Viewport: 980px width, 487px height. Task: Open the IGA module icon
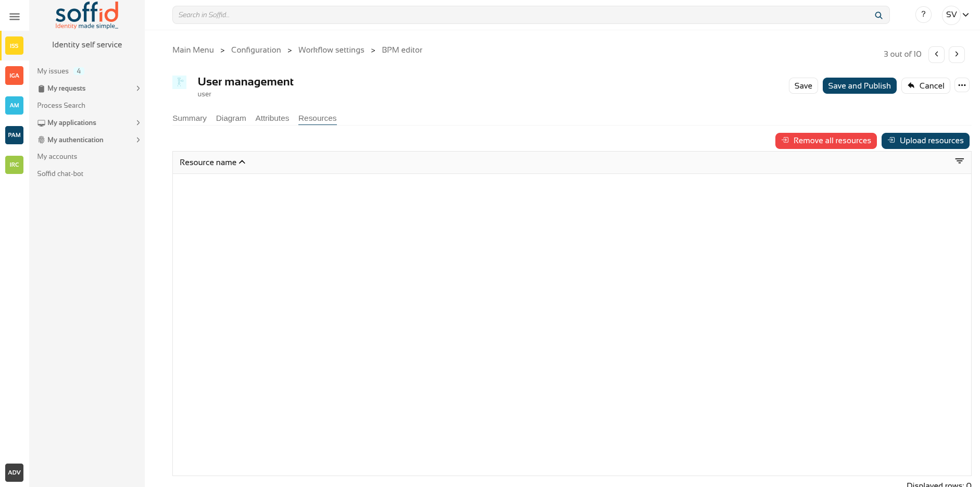click(14, 76)
